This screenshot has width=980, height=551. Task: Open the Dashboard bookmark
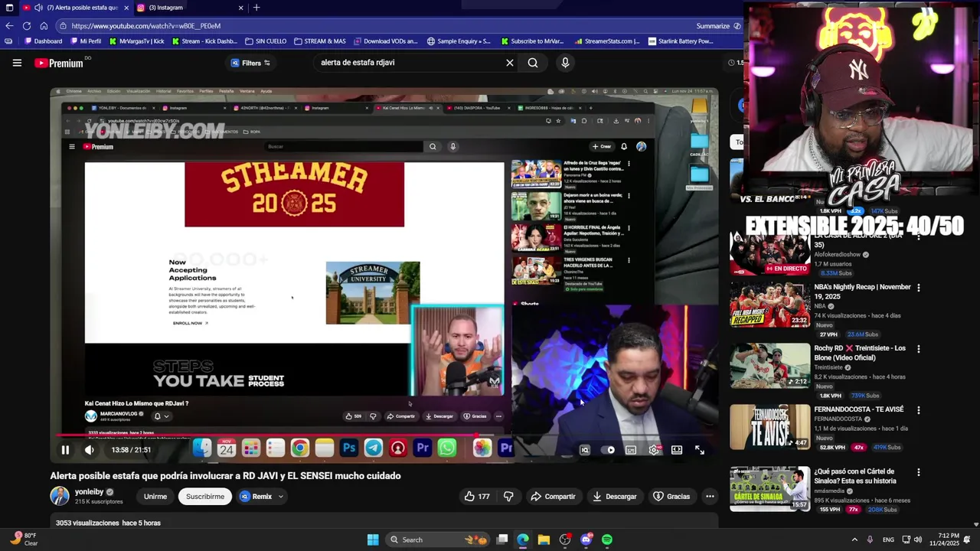click(42, 41)
